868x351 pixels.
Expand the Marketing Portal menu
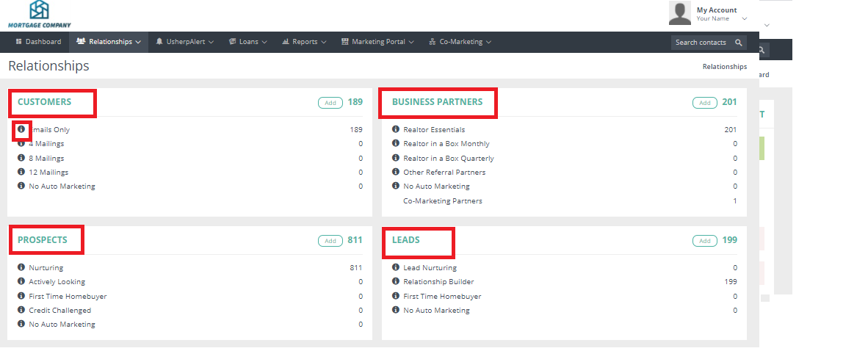coord(377,42)
